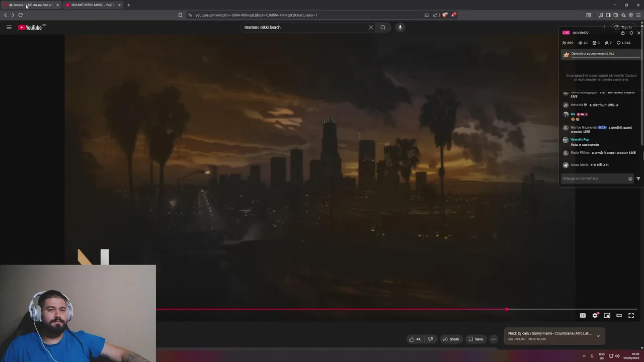Show hidden system tray icons

tap(584, 356)
